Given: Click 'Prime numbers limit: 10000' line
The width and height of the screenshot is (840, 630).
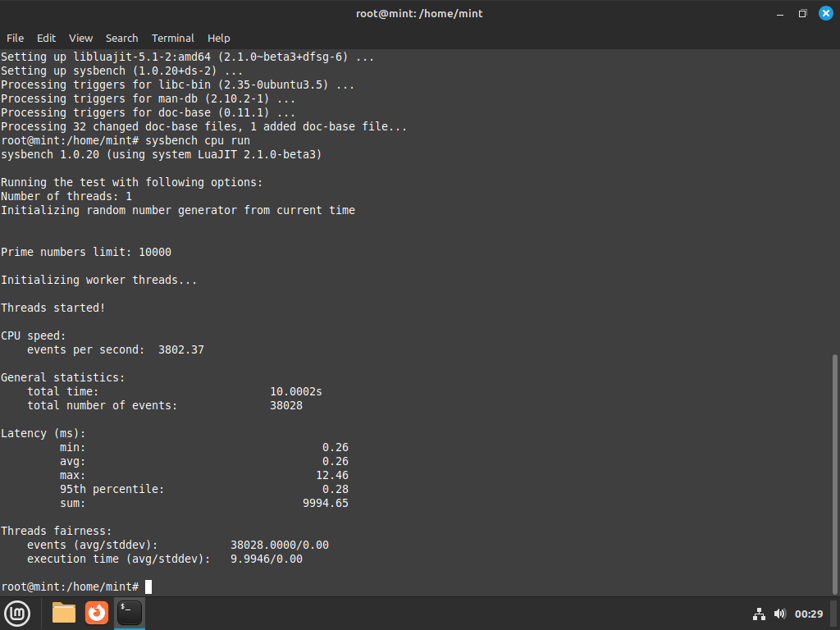Looking at the screenshot, I should pos(86,252).
